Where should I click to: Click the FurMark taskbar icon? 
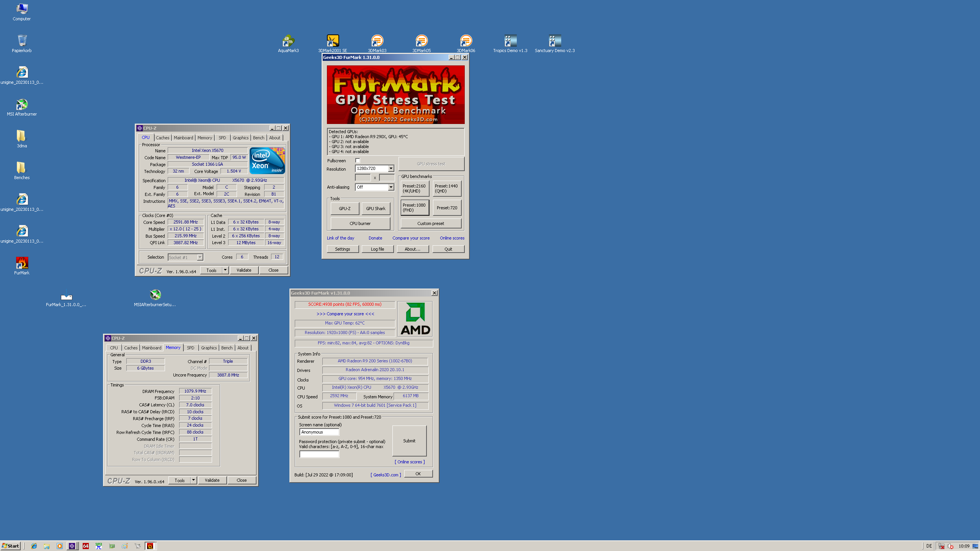pos(150,546)
